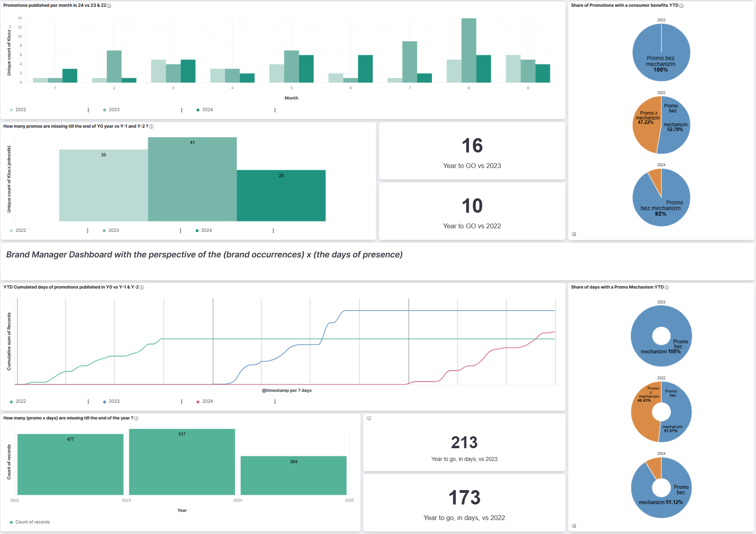The image size is (756, 534).
Task: Click the 173 Year to go in days metric
Action: tap(464, 503)
